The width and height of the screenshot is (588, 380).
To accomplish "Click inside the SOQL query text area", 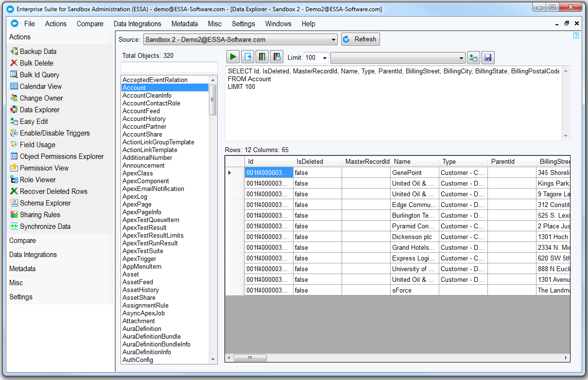I will [394, 103].
